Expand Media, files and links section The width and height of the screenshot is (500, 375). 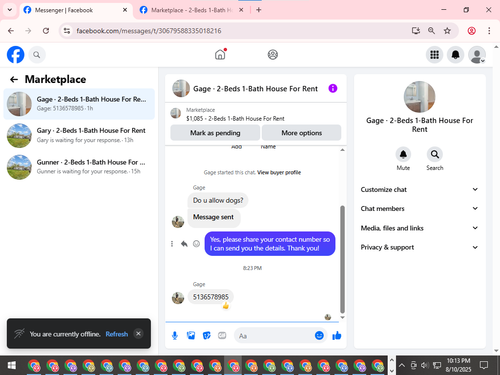pos(419,228)
